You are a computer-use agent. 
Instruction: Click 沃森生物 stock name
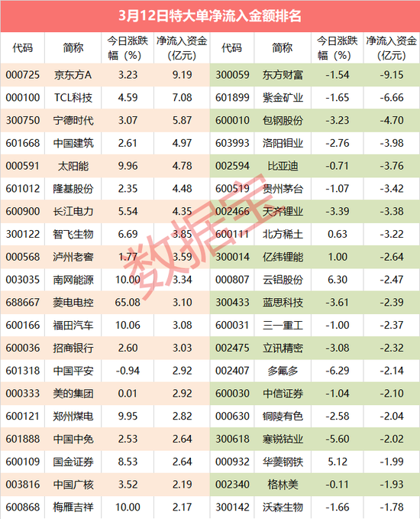tap(283, 507)
